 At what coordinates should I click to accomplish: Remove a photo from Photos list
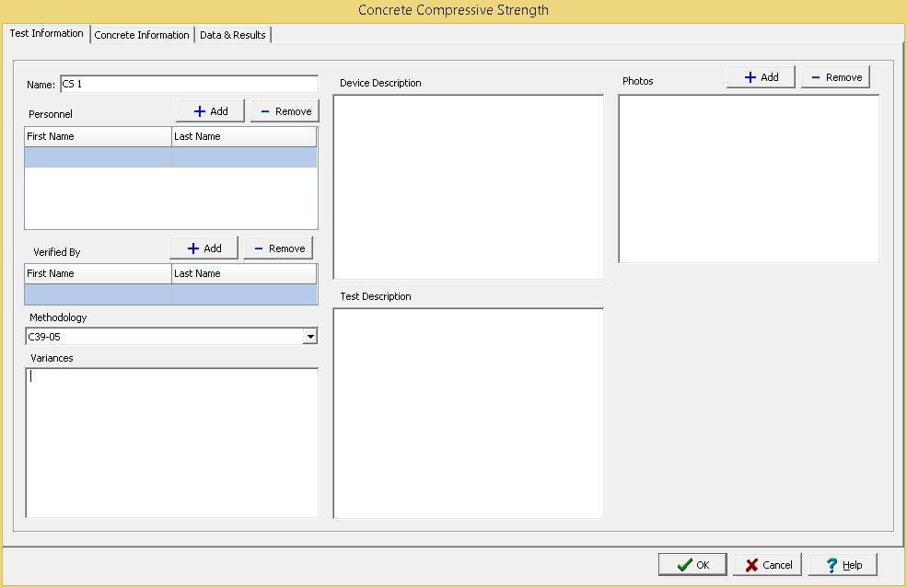pyautogui.click(x=835, y=77)
